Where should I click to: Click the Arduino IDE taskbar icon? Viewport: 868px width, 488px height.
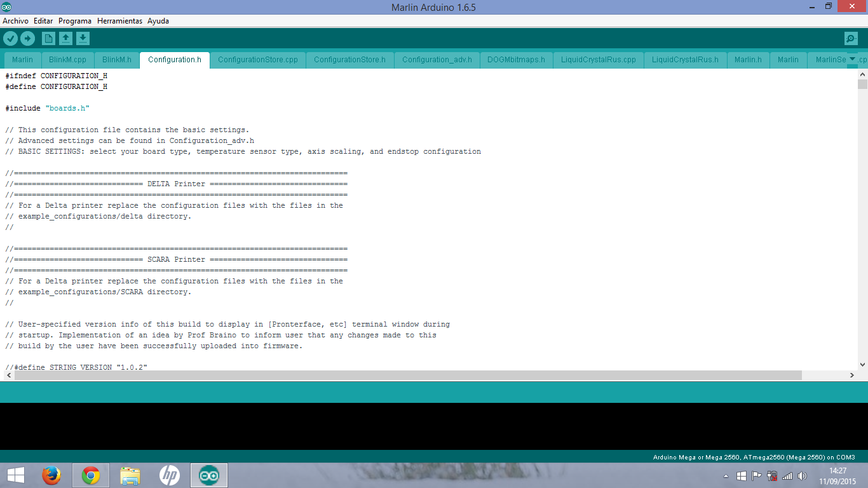pos(209,475)
